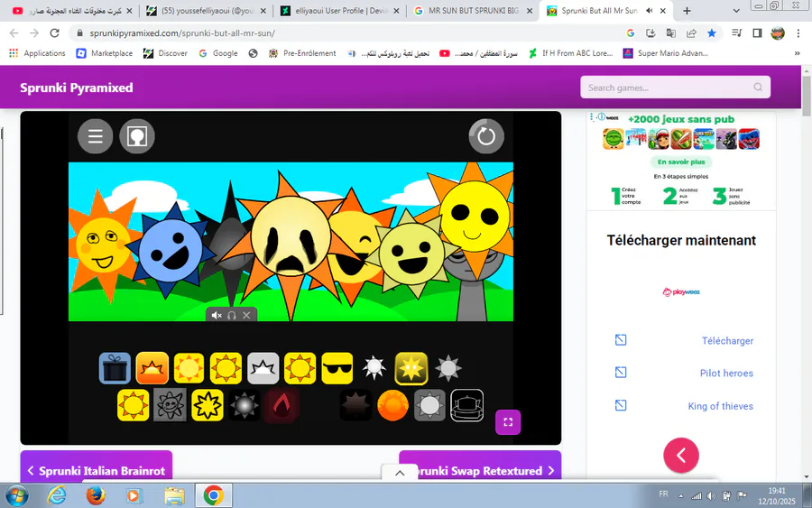This screenshot has width=812, height=508.
Task: Click the character portrait button beside the hamburger
Action: [x=137, y=136]
